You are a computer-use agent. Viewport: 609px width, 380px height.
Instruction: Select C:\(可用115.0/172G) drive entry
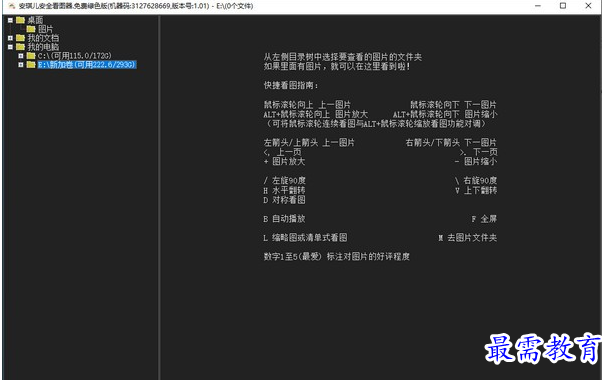[x=75, y=56]
